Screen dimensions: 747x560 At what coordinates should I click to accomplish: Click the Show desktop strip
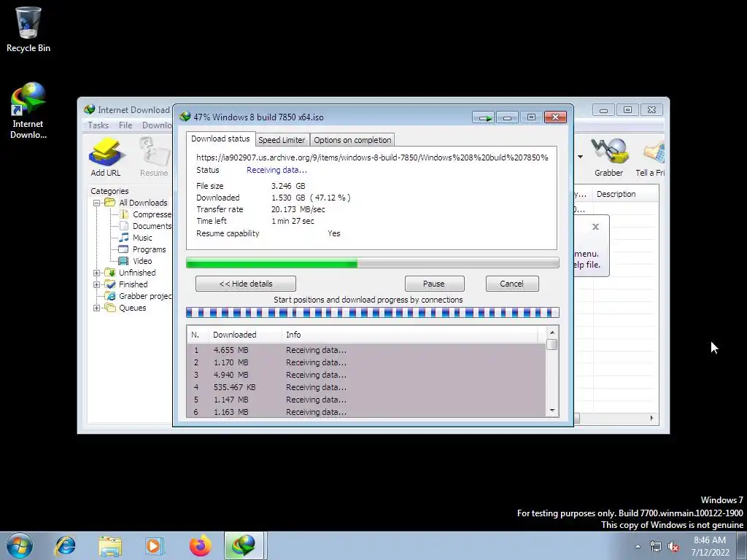[x=742, y=545]
